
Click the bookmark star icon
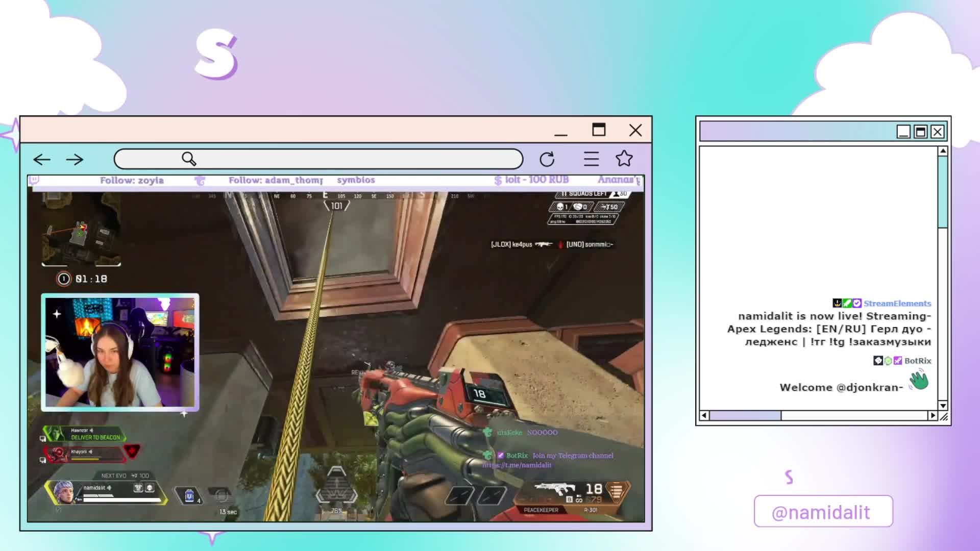(x=624, y=159)
